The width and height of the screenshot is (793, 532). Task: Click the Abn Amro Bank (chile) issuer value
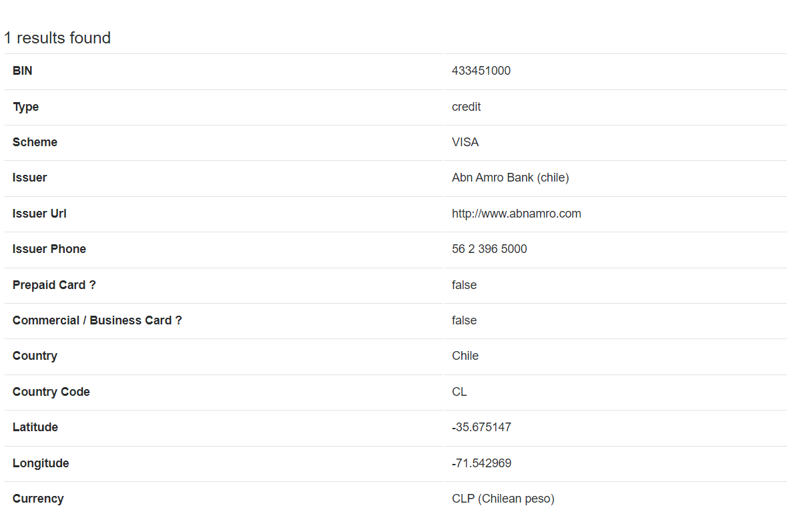510,178
